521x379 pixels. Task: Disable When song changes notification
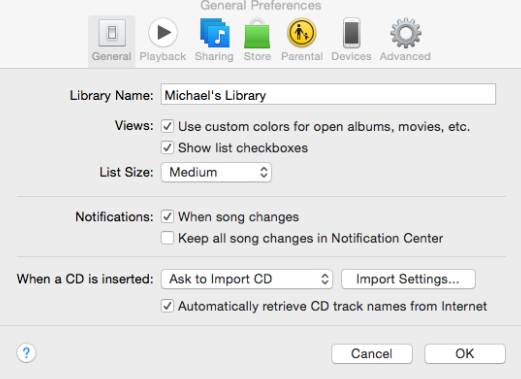(x=167, y=217)
